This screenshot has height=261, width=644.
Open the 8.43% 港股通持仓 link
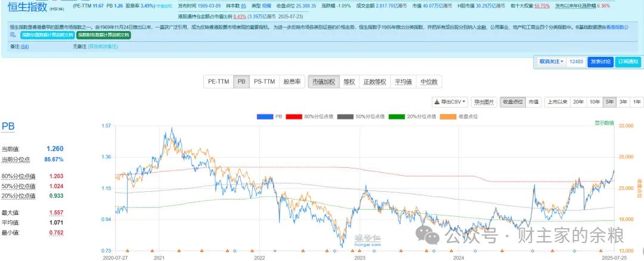coord(240,17)
